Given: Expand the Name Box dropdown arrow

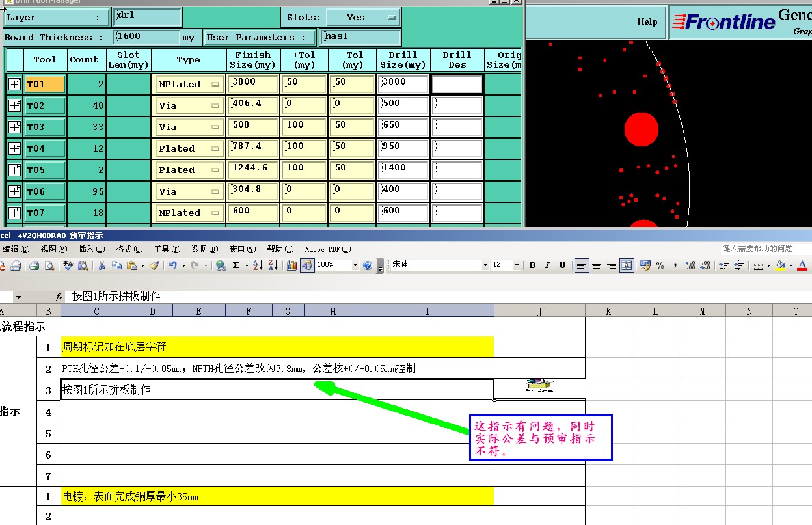Looking at the screenshot, I should 18,297.
